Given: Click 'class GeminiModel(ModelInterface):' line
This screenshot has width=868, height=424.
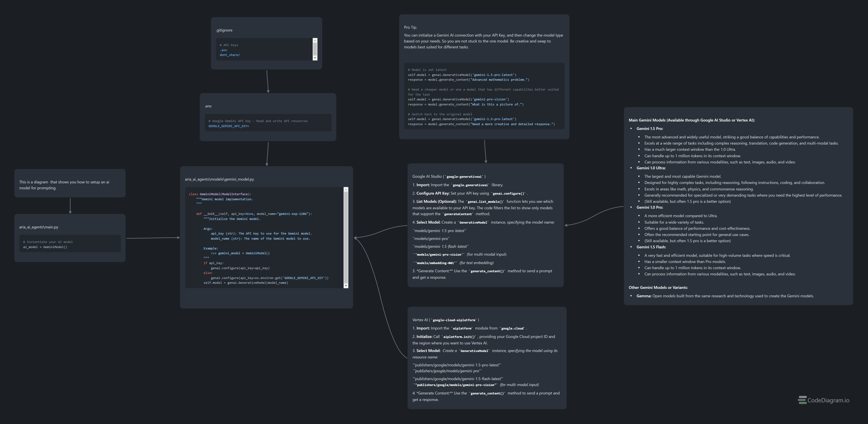Looking at the screenshot, I should point(220,194).
